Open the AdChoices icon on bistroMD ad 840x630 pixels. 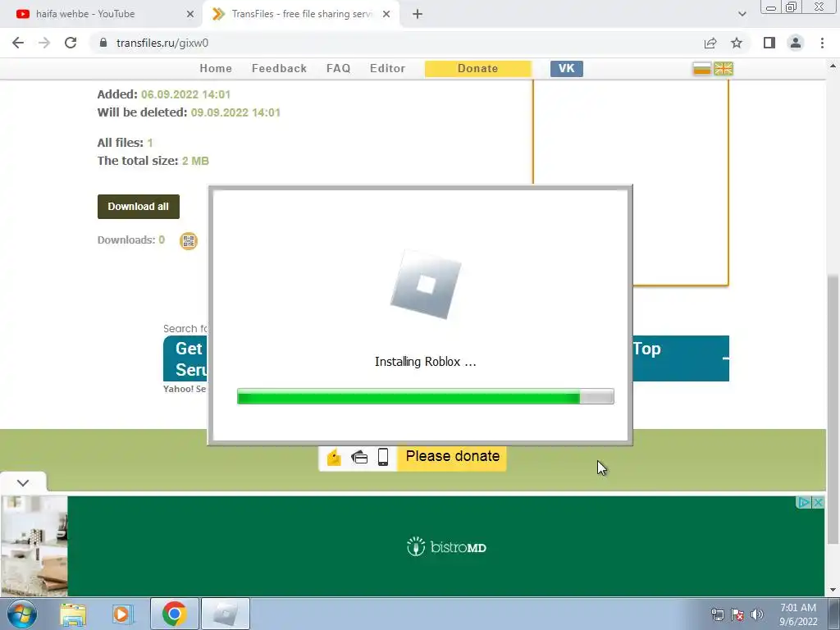804,503
